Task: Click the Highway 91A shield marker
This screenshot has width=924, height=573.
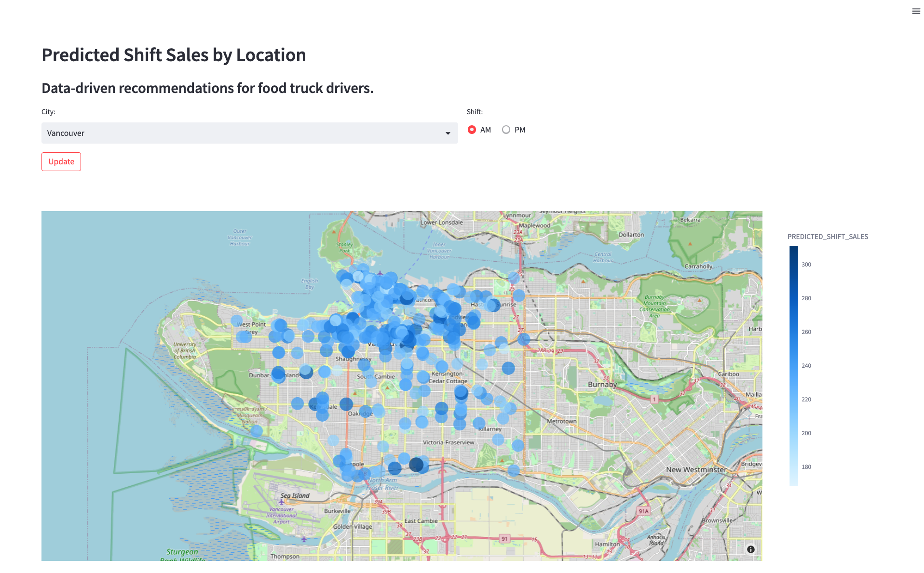Action: pyautogui.click(x=643, y=511)
